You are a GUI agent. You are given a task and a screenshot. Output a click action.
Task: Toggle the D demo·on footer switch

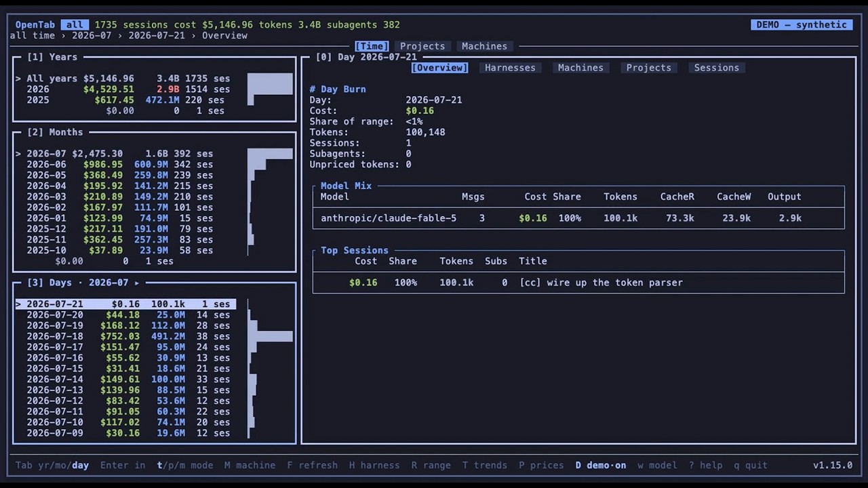601,466
